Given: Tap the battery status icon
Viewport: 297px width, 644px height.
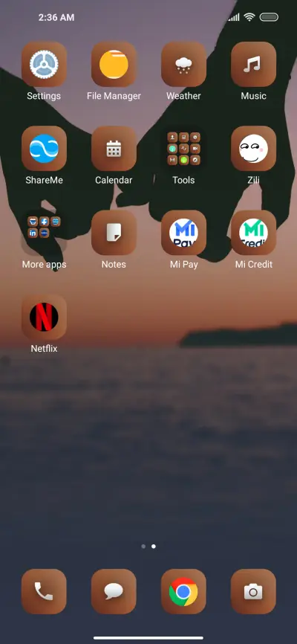Looking at the screenshot, I should pos(269,17).
